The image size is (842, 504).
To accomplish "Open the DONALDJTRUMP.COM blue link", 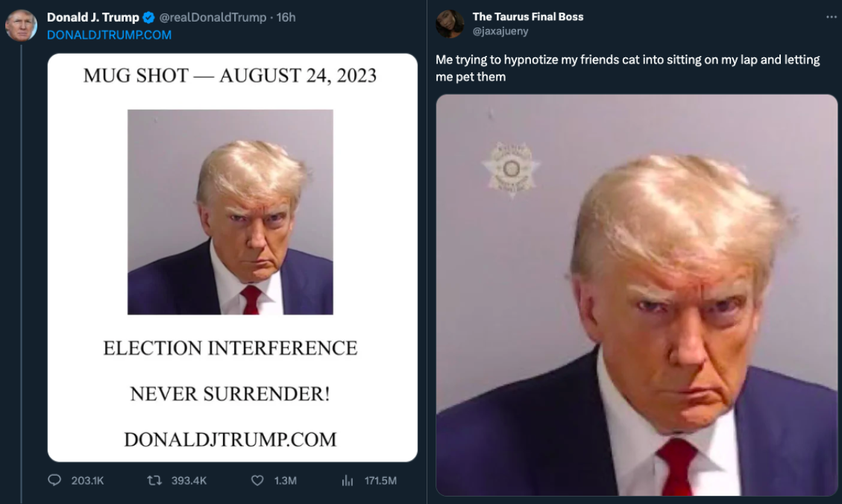I will pyautogui.click(x=109, y=35).
